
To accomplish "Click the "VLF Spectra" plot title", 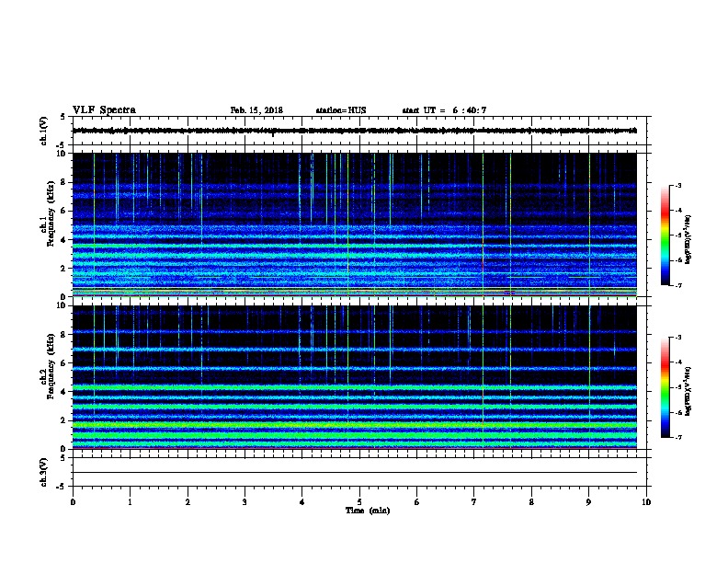I will click(104, 110).
